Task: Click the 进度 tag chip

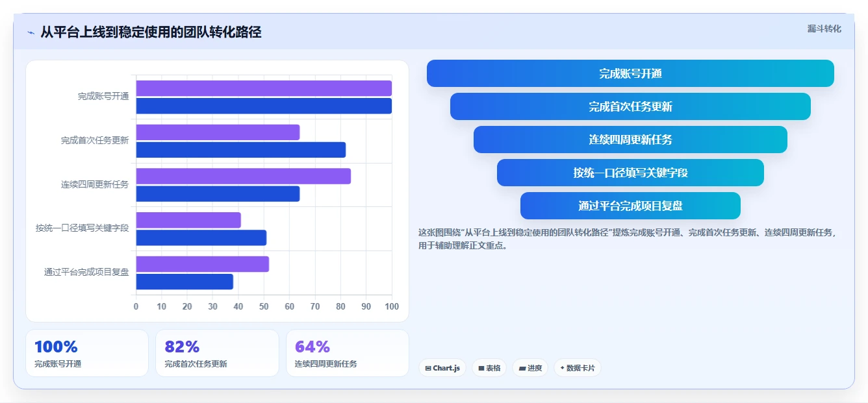Action: tap(530, 368)
